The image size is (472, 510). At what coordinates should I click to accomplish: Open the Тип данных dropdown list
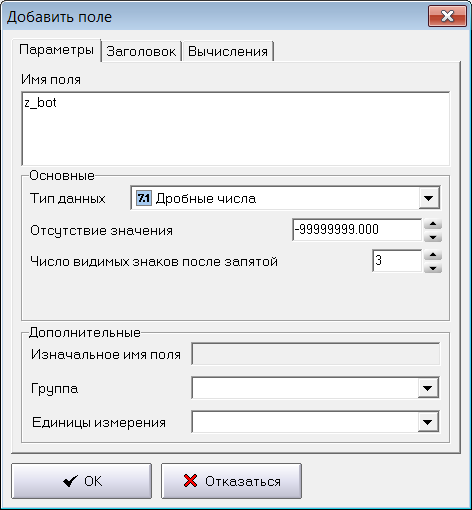click(x=429, y=198)
